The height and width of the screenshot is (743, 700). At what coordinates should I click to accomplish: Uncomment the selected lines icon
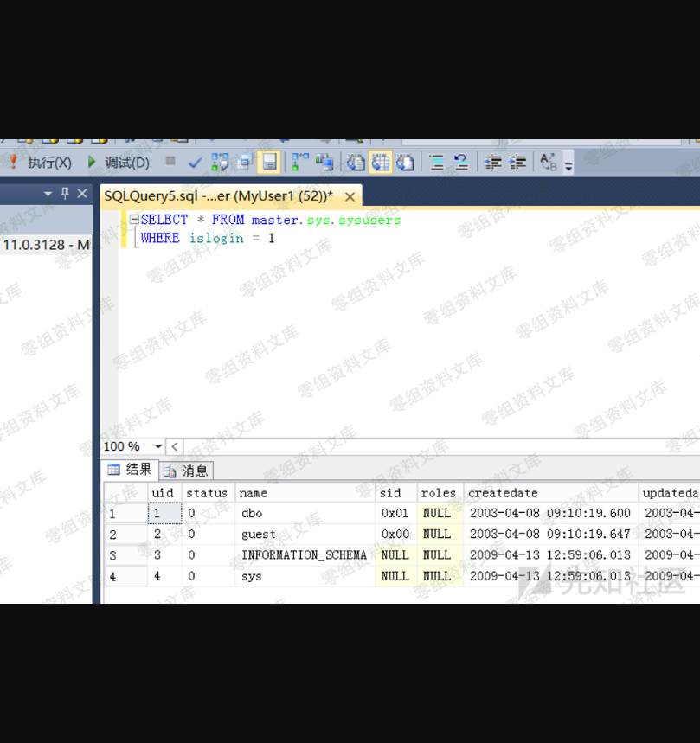461,163
